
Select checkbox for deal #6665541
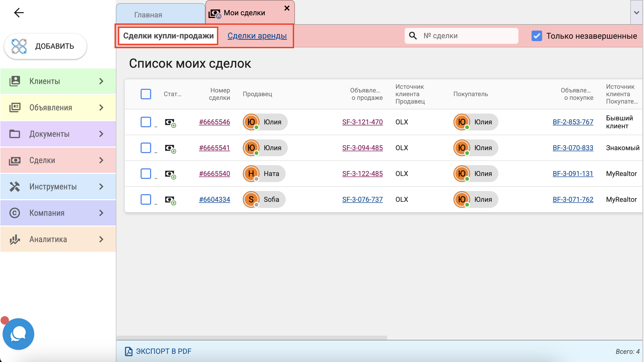(x=146, y=148)
